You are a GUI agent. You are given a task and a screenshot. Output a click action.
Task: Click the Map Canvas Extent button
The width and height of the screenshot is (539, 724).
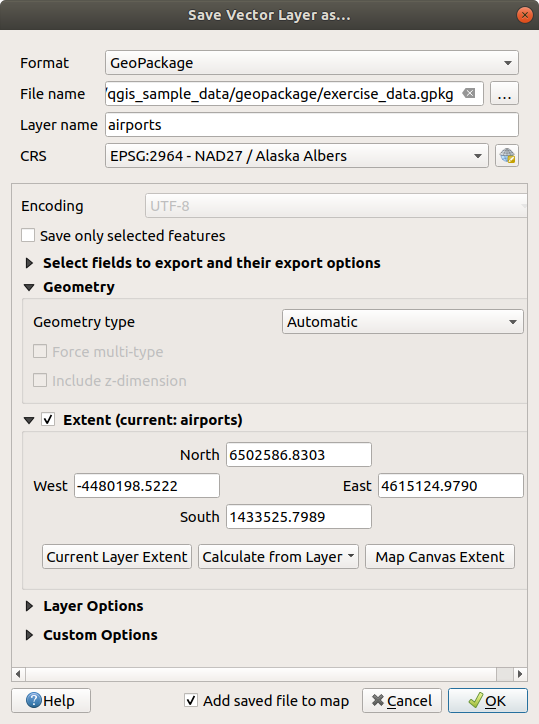(440, 557)
